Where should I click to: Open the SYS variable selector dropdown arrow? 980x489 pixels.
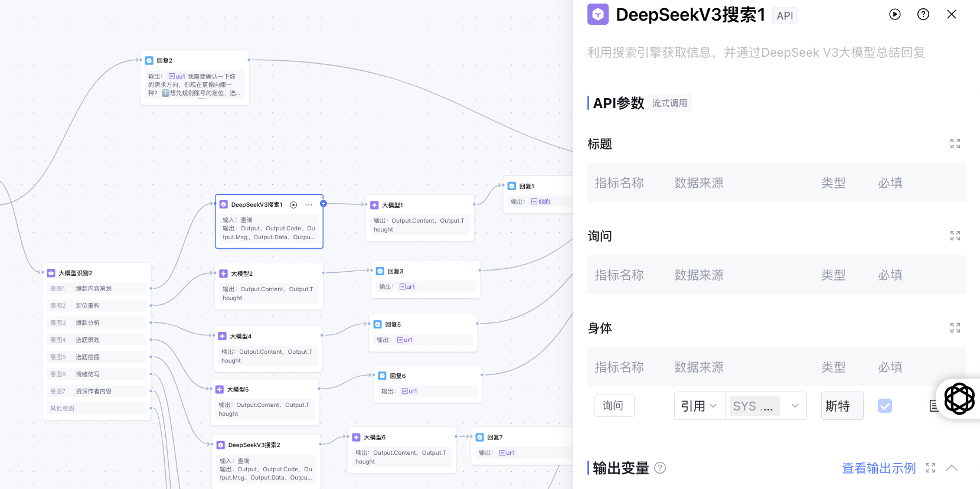pyautogui.click(x=795, y=406)
